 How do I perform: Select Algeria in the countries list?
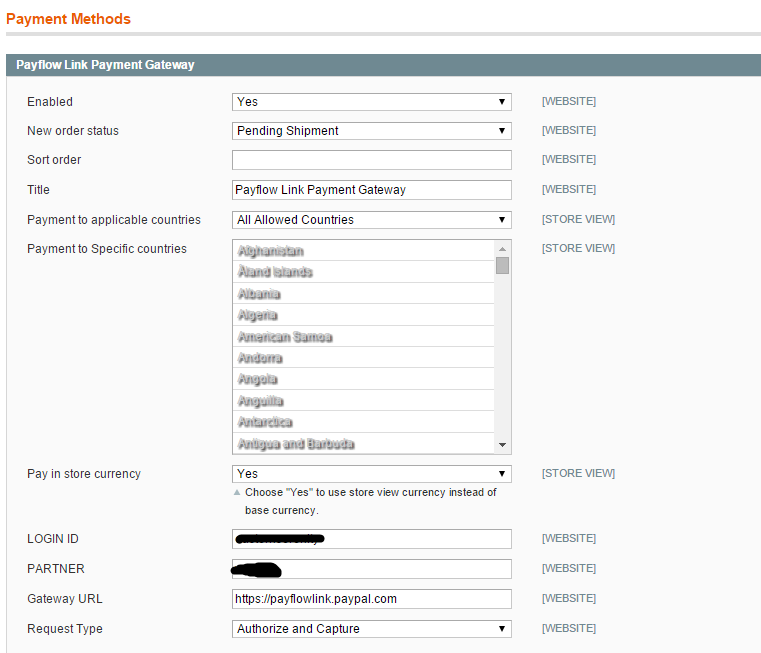point(363,315)
